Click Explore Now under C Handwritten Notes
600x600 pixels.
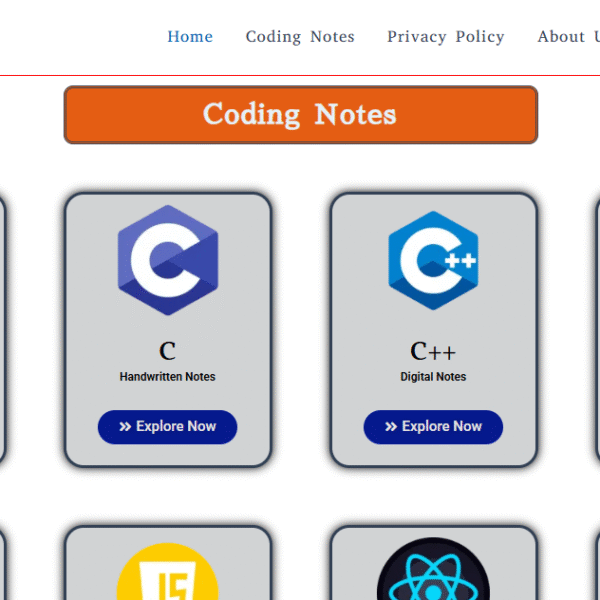pos(168,427)
